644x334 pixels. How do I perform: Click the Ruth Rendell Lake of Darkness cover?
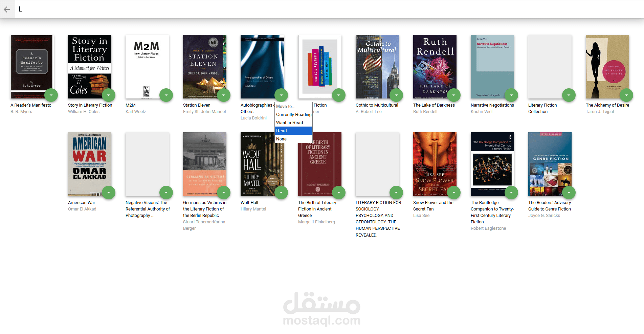point(435,67)
